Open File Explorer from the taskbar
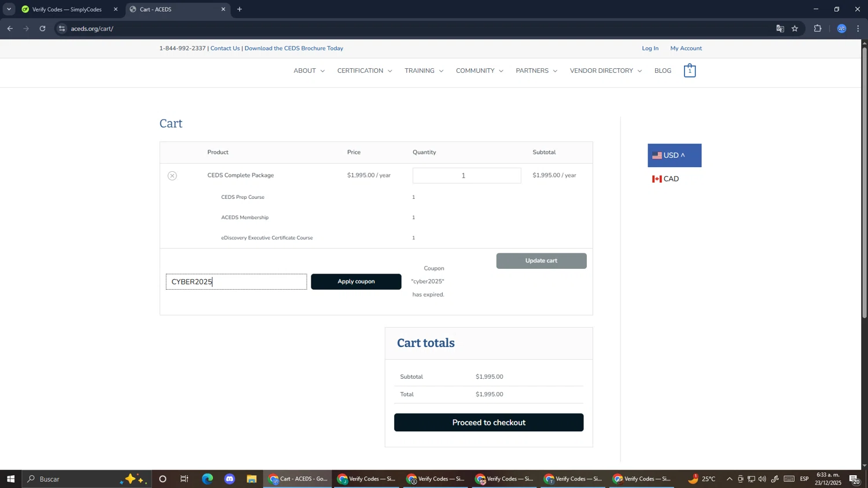Screen dimensions: 868x488 [252, 479]
